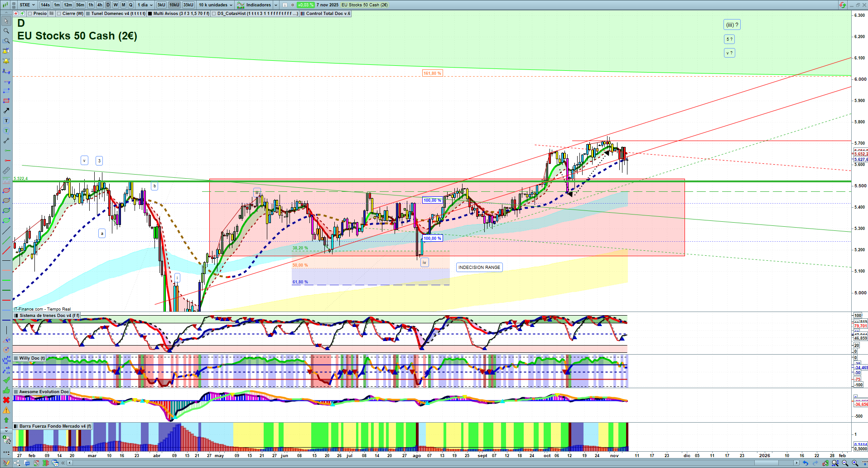Image resolution: width=868 pixels, height=468 pixels.
Task: Click the orange warning triangle icon
Action: pos(6,410)
